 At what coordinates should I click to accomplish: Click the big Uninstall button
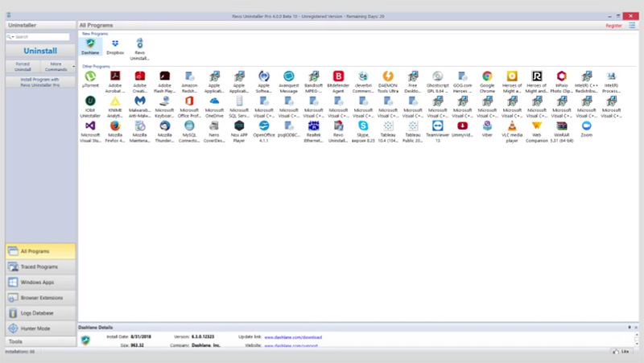pos(40,51)
